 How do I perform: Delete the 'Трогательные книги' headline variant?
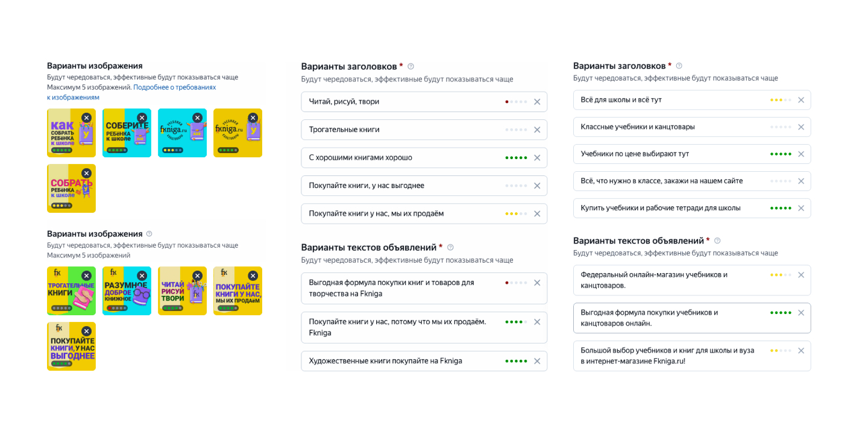coord(537,130)
